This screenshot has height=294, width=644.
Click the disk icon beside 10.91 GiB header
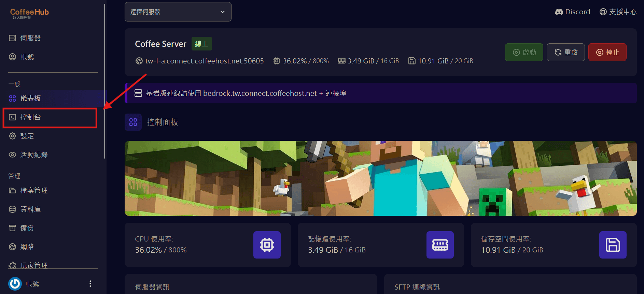412,61
